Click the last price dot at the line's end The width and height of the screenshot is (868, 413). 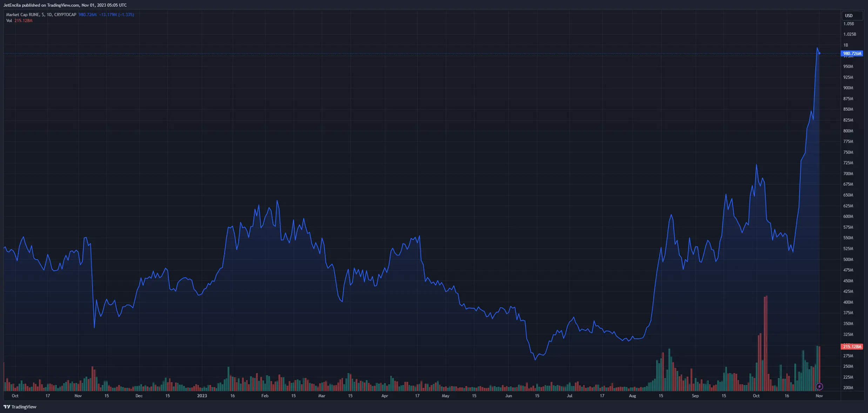(x=819, y=53)
